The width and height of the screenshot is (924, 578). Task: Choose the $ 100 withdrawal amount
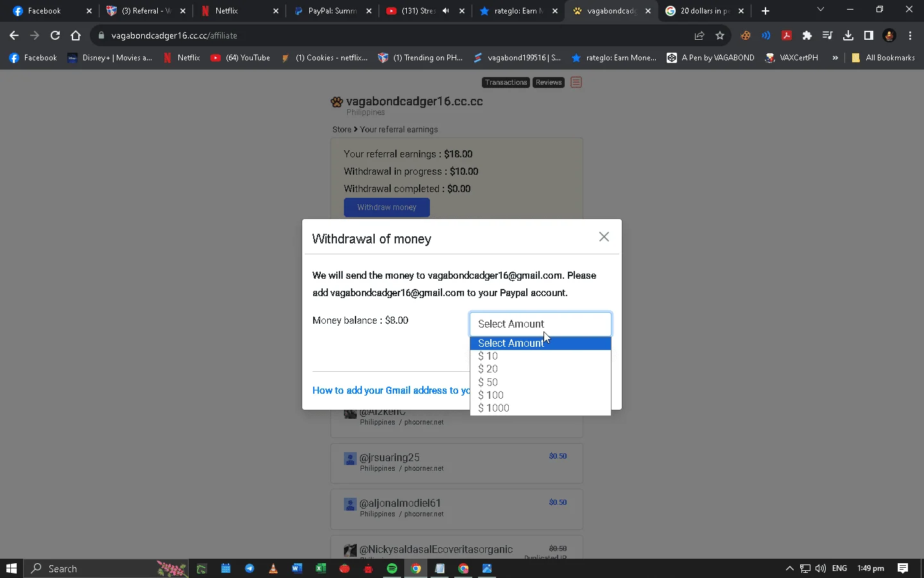[x=540, y=395]
